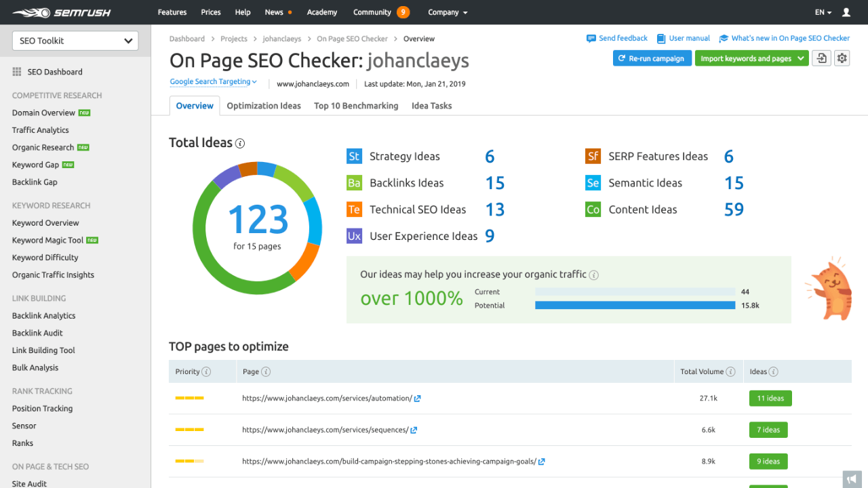Click the Potential traffic blue bar
868x488 pixels.
635,306
